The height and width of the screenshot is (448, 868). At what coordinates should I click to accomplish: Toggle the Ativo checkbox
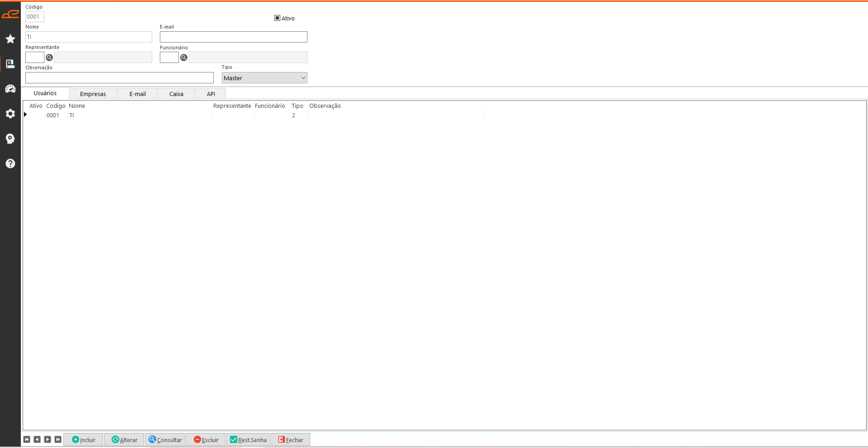(277, 18)
